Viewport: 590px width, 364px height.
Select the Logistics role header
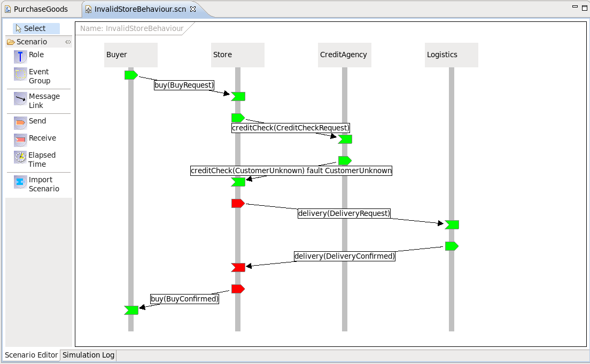coord(451,55)
